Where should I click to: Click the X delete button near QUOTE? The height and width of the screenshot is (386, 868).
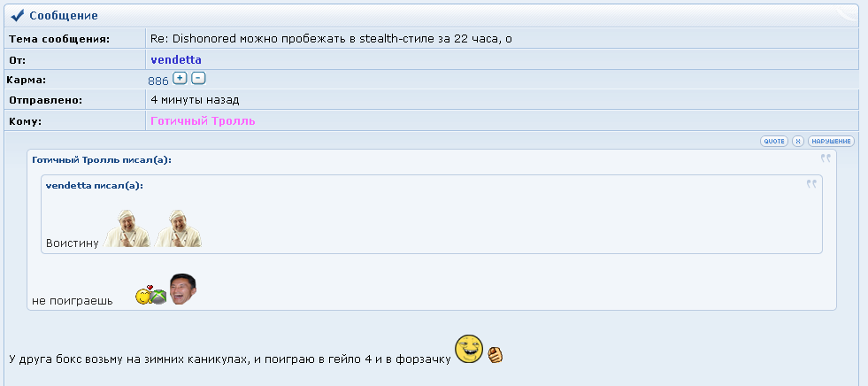pos(798,142)
